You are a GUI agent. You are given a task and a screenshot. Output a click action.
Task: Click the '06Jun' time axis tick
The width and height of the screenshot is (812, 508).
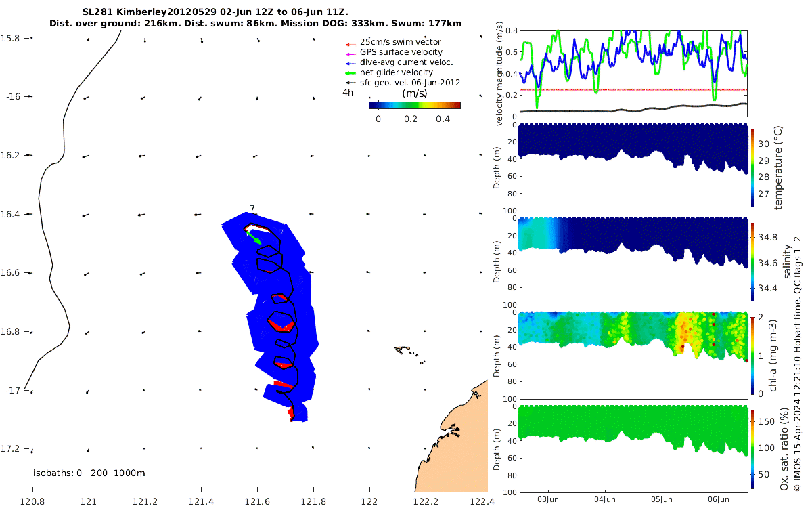tap(719, 499)
